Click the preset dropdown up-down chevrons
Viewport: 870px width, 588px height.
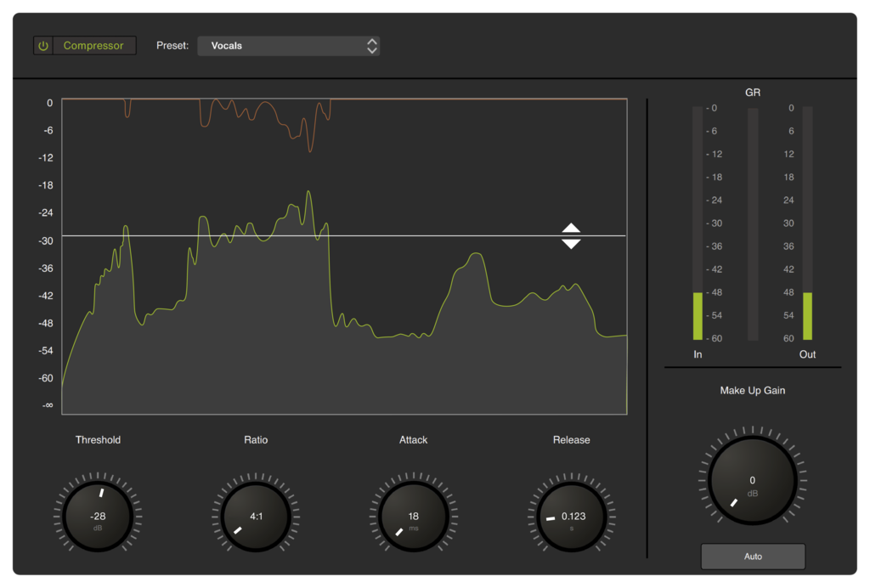372,46
